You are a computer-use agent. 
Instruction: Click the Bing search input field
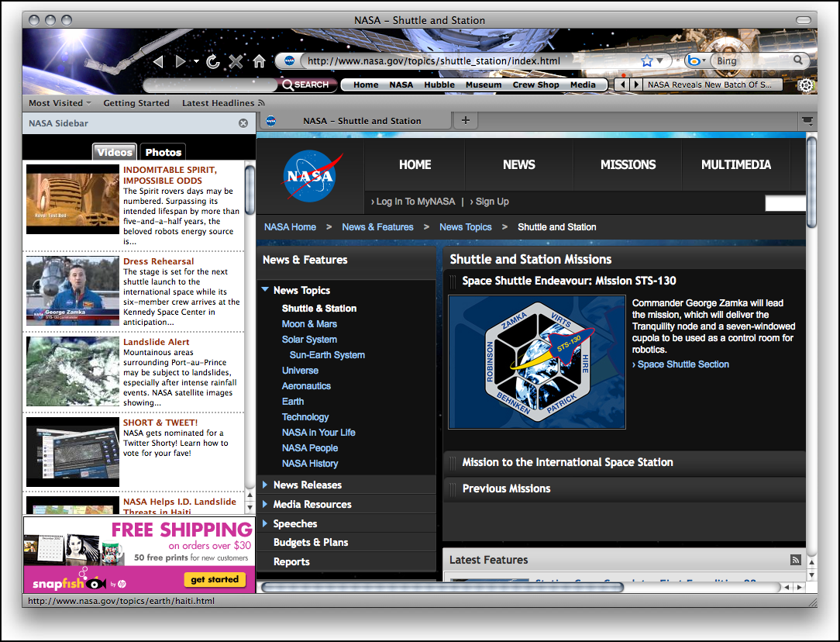752,60
